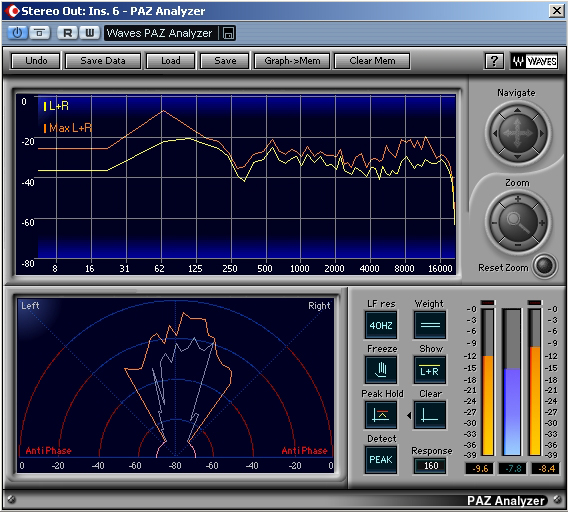568x512 pixels.
Task: Open help with the question mark icon
Action: tap(494, 61)
